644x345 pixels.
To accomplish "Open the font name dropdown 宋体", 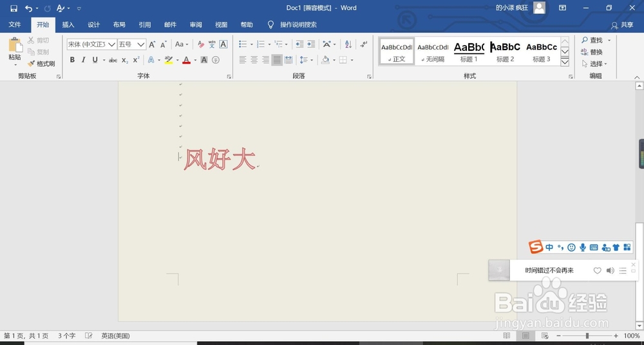I will (111, 44).
